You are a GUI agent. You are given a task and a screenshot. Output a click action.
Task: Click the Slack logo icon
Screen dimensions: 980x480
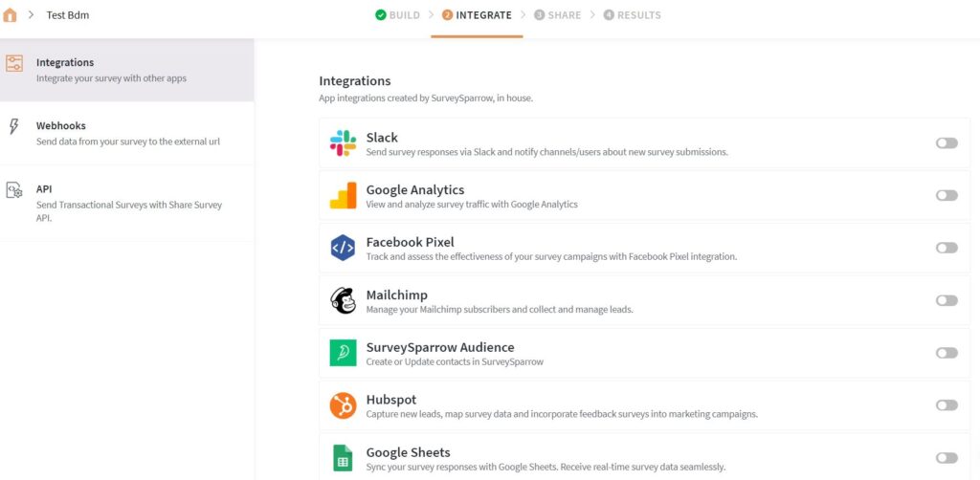(x=343, y=143)
